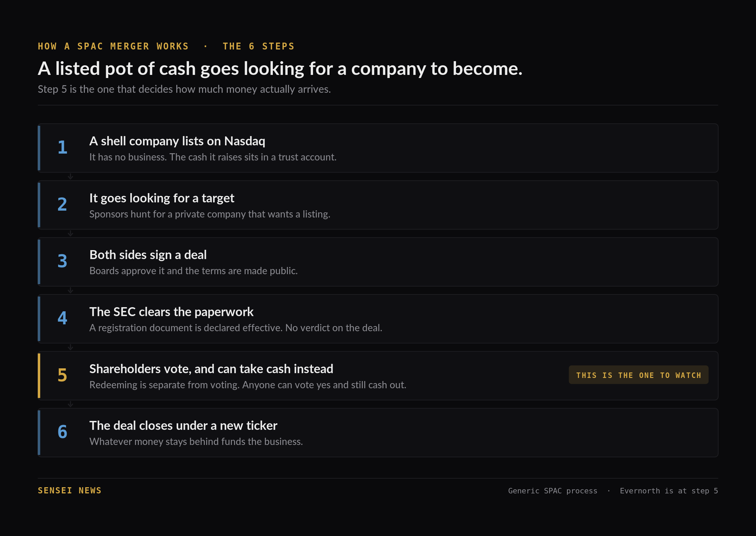The width and height of the screenshot is (756, 536).
Task: Click the main headline about pot of cash
Action: [x=280, y=69]
